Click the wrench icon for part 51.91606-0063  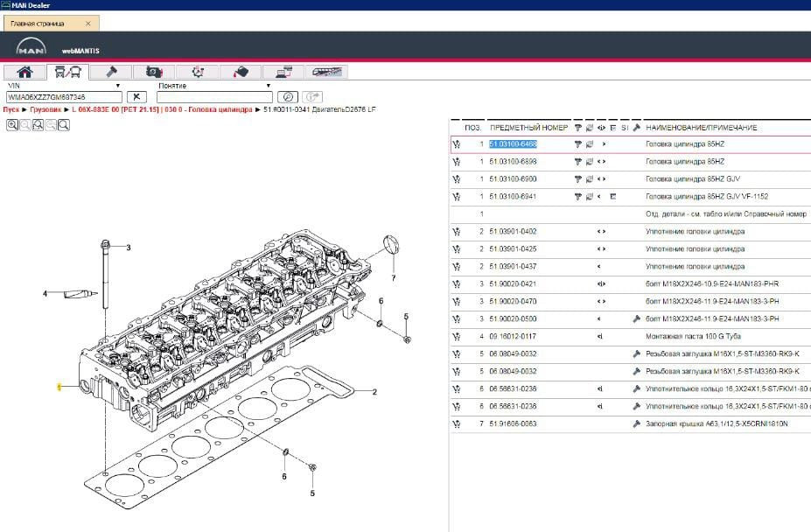636,423
